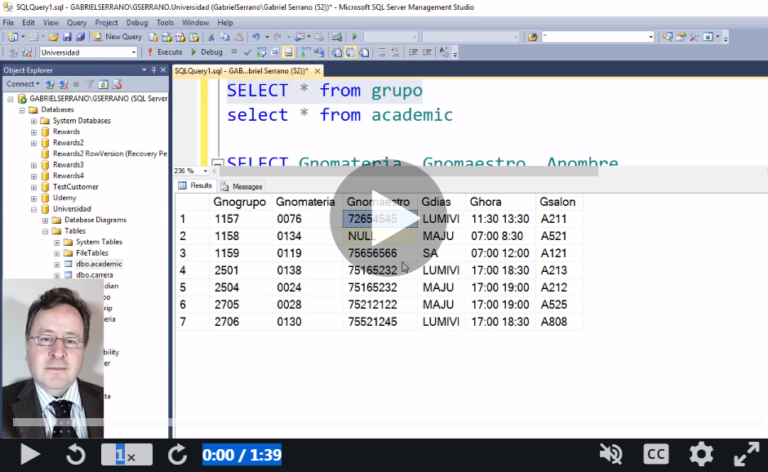Click the 1x playback speed field
Image resolution: width=768 pixels, height=472 pixels.
pos(126,455)
